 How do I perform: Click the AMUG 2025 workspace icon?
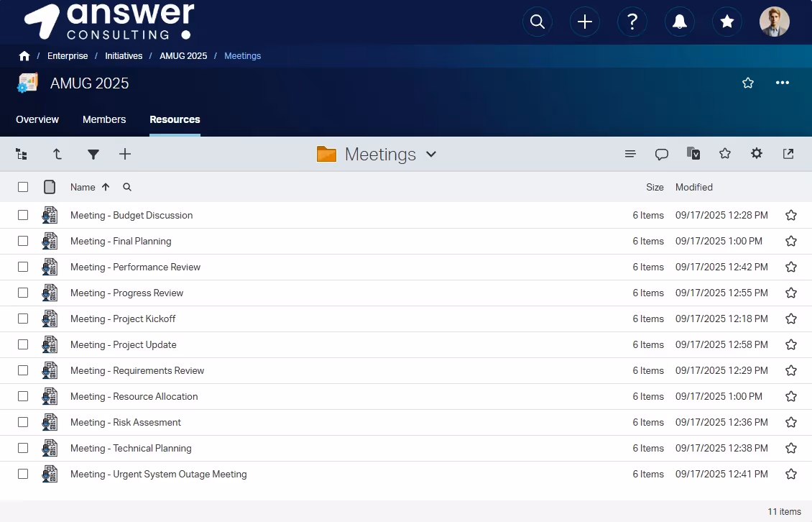click(x=27, y=83)
